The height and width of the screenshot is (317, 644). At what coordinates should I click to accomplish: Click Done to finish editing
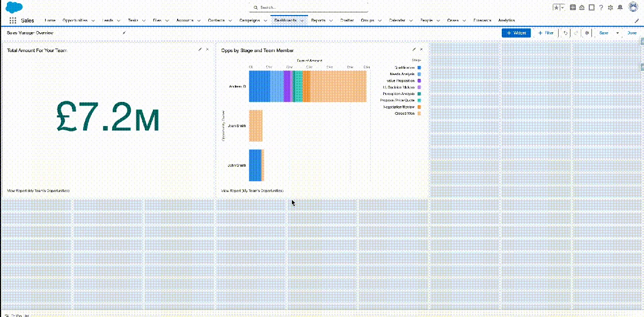tap(632, 33)
